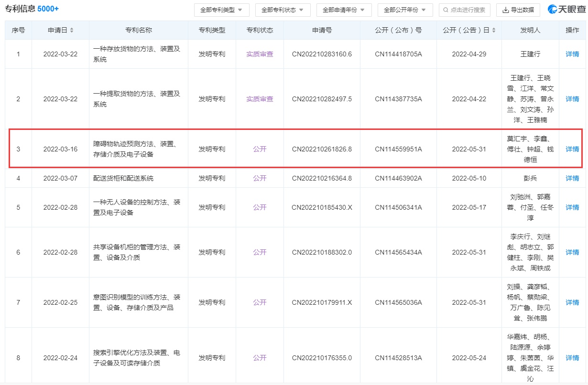The height and width of the screenshot is (385, 588).
Task: Click substantive examination status in row 2
Action: [x=260, y=99]
